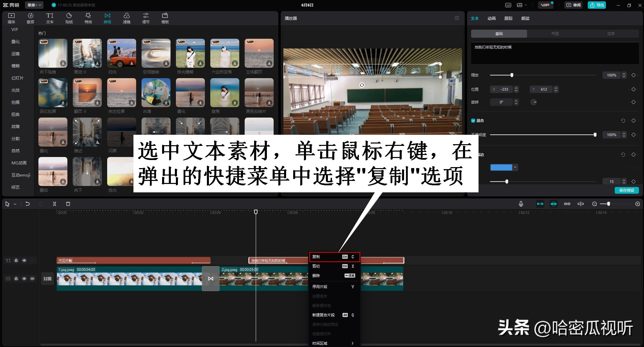644x347 pixels.
Task: Toggle the 混合 blending checkbox
Action: [x=472, y=120]
